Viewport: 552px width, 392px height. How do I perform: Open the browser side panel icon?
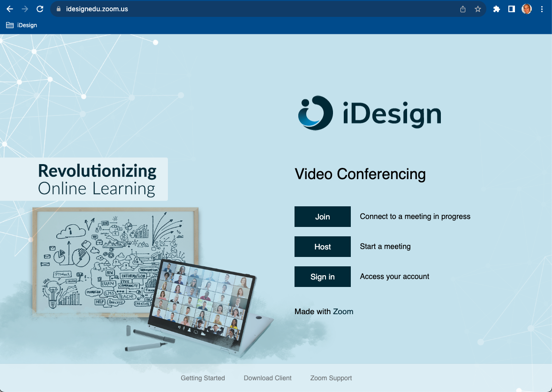tap(512, 9)
